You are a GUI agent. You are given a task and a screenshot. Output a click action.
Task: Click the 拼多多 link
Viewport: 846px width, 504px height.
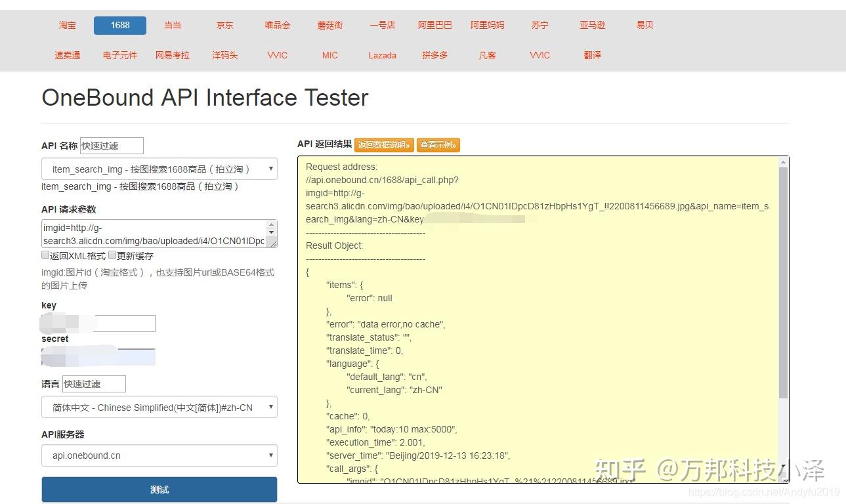[434, 56]
